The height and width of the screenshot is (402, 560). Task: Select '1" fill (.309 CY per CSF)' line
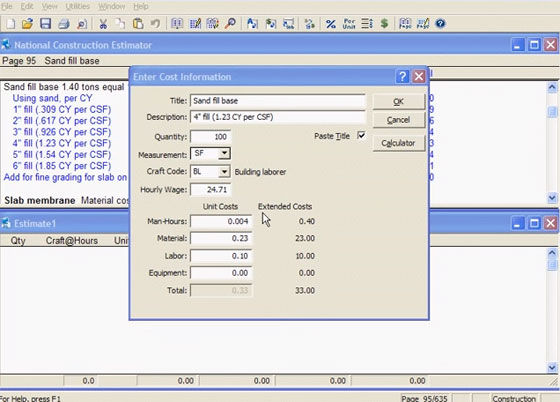coord(62,109)
